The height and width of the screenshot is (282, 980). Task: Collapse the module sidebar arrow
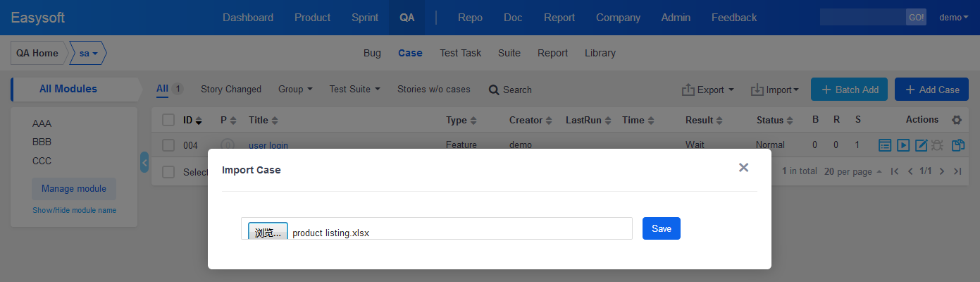144,162
